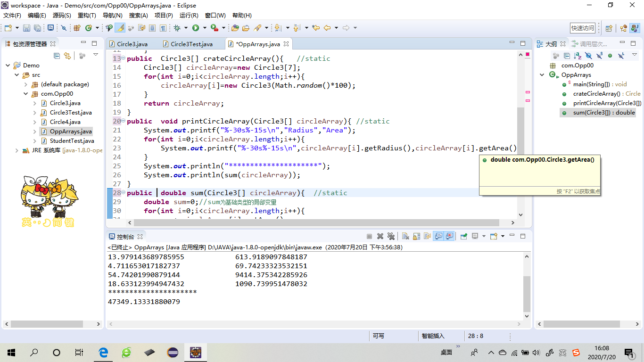The image size is (644, 362).
Task: Expand the (default package) node
Action: (26, 84)
